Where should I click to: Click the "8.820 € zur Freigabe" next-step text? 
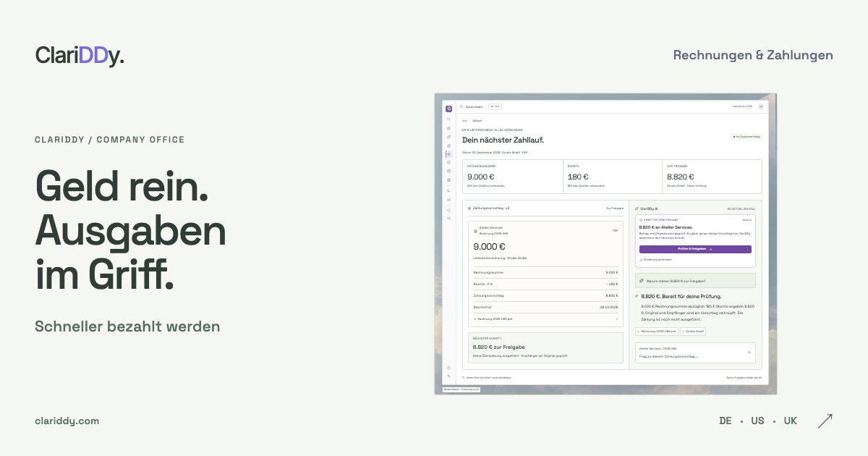(x=499, y=347)
